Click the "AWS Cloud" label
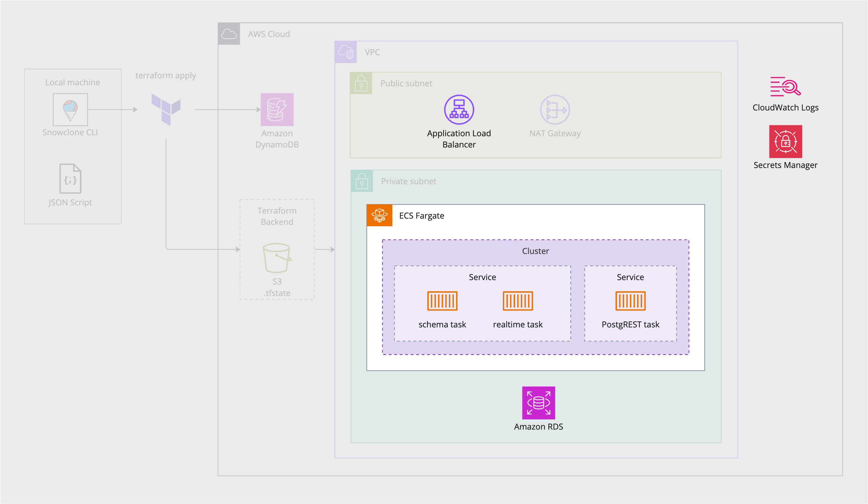 (269, 34)
